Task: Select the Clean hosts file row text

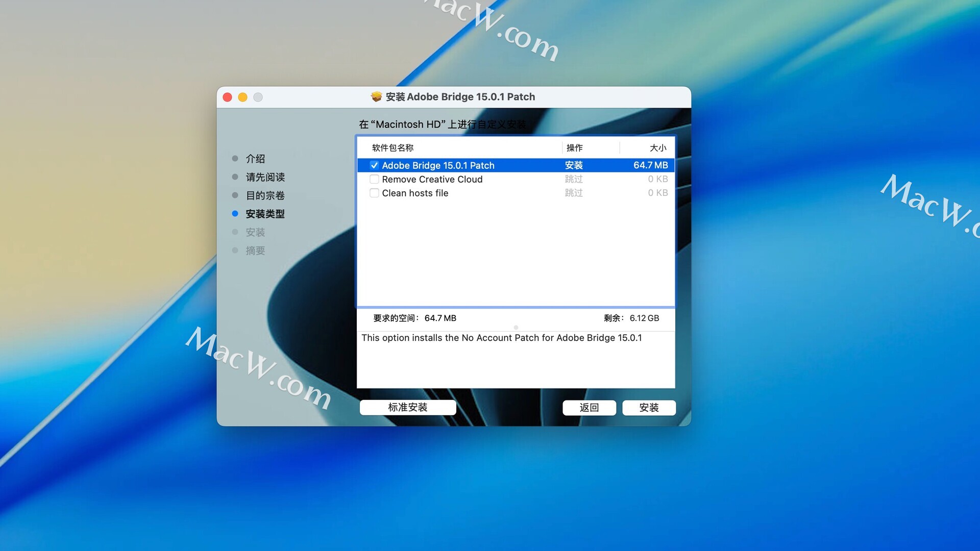Action: [415, 193]
